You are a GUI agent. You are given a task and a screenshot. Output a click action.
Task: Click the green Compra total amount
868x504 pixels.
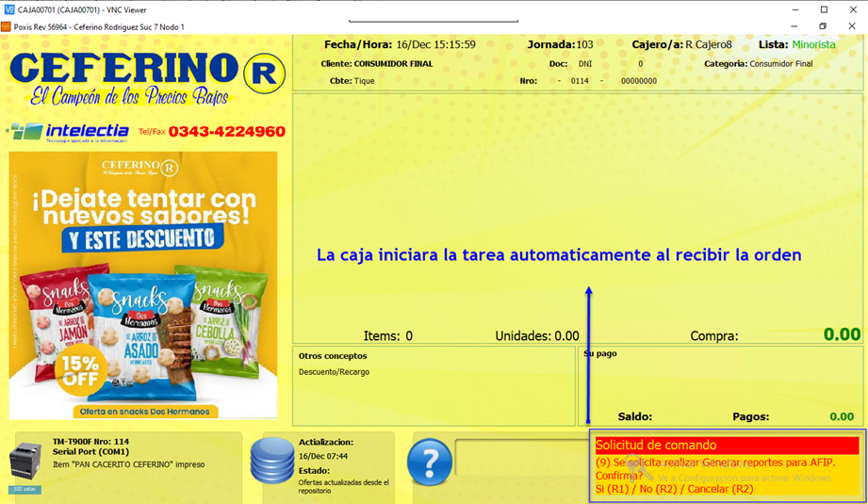point(842,334)
